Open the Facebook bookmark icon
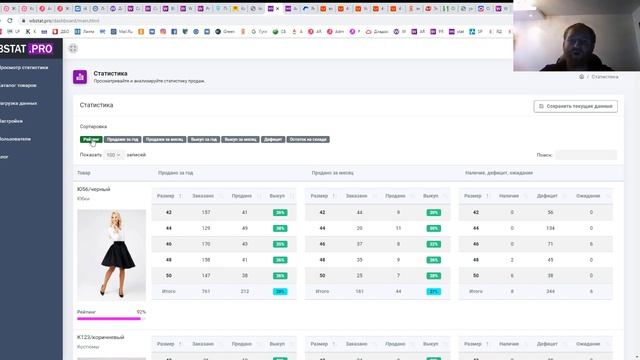Viewport: 640px width, 360px height. point(174,31)
